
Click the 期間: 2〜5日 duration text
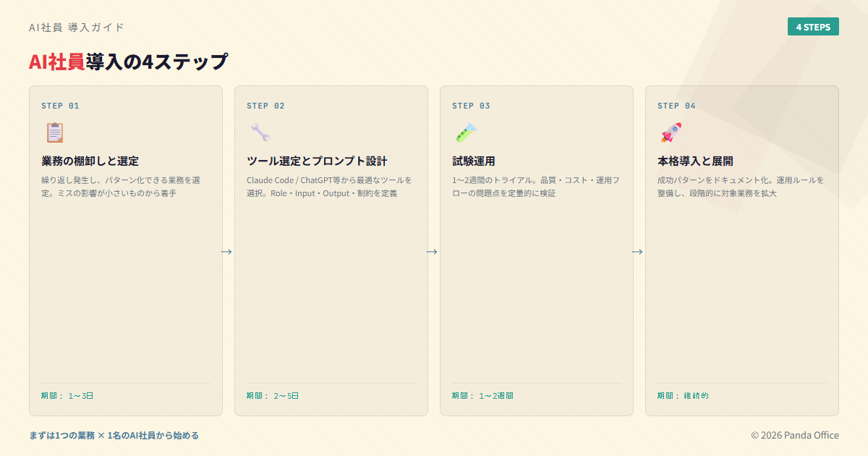(273, 396)
